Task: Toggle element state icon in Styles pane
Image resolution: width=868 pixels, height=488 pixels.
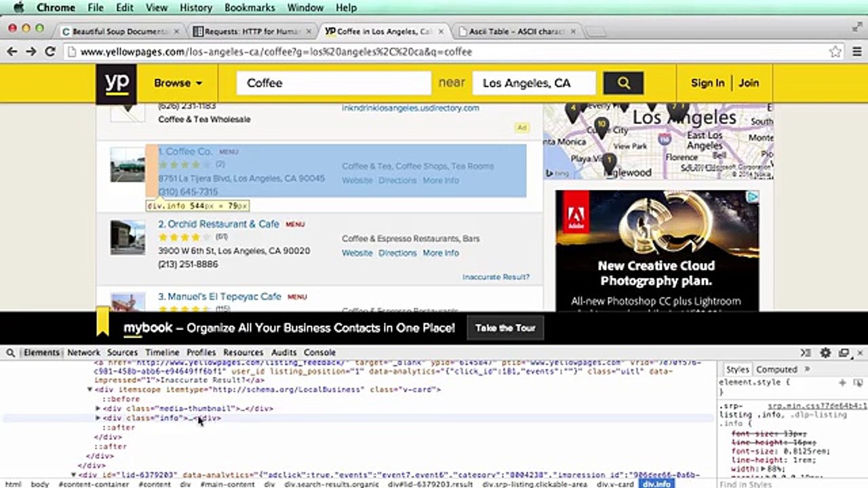Action: point(857,383)
